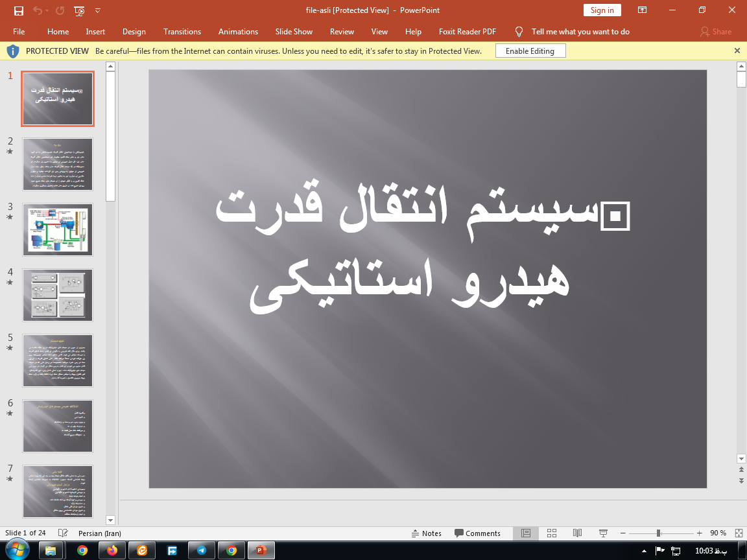Switch to Reading View
747x560 pixels.
tap(577, 533)
